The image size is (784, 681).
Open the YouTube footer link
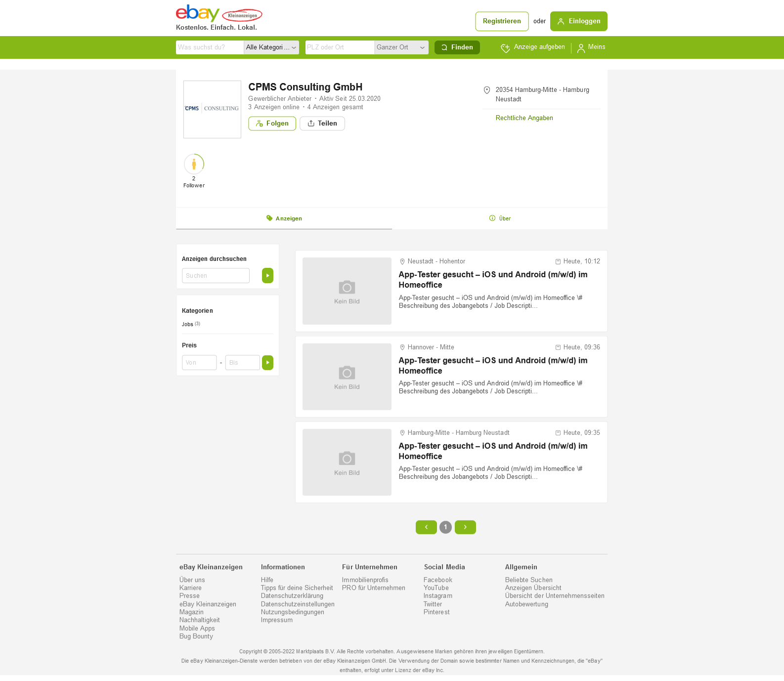pos(436,588)
